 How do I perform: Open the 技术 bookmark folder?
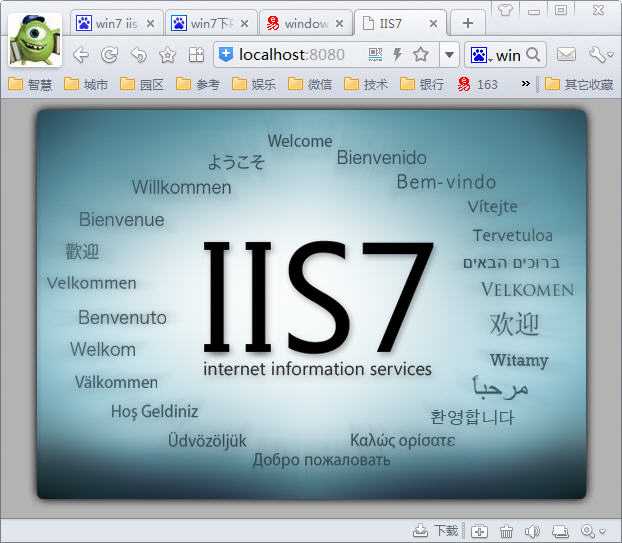[x=366, y=84]
